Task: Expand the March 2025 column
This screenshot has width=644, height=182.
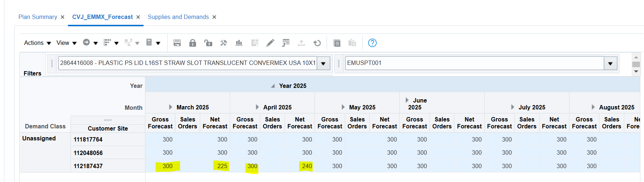Action: [x=171, y=107]
